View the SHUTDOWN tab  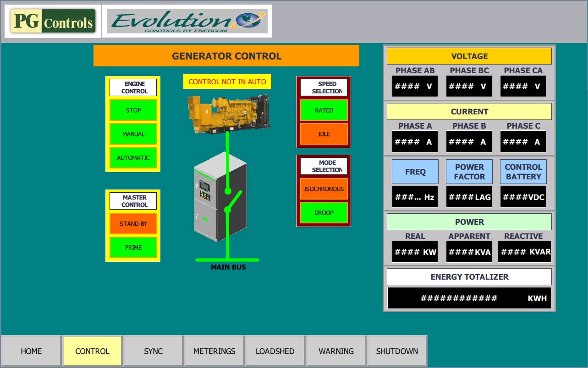[397, 351]
